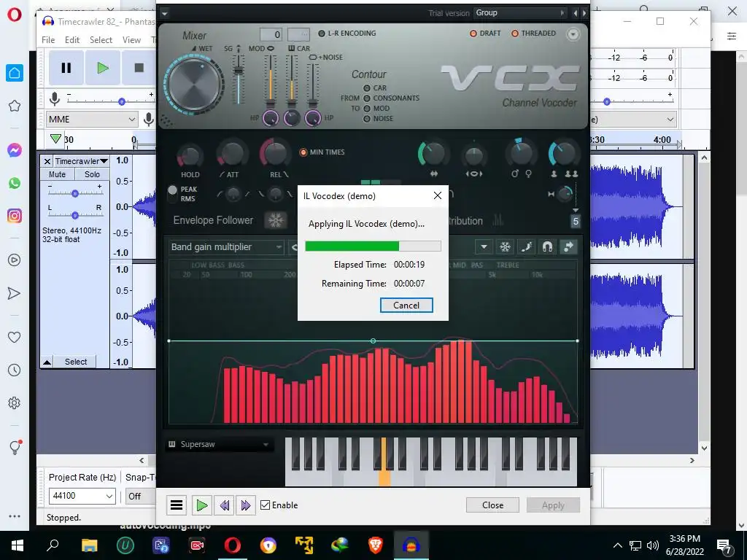Toggle THREADED option in Vocodex
The image size is (747, 560).
pyautogui.click(x=533, y=34)
